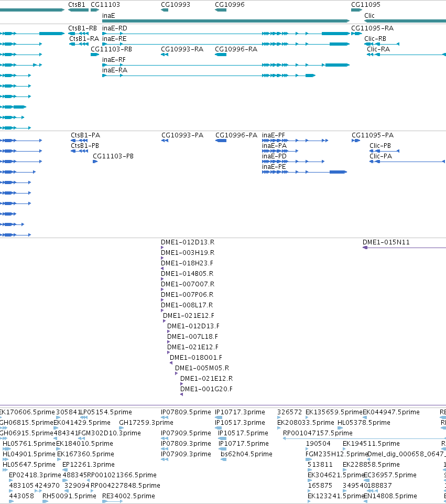The width and height of the screenshot is (446, 504).
Task: Click the DME1-008L17.R clone label
Action: pyautogui.click(x=187, y=305)
